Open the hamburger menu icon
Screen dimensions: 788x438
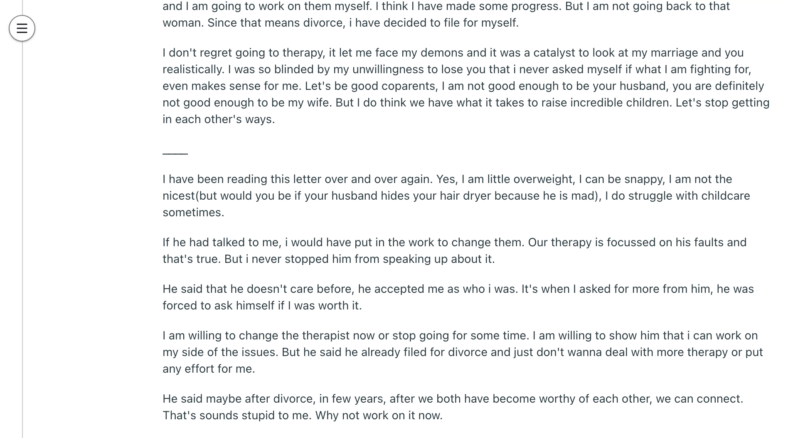[x=22, y=28]
